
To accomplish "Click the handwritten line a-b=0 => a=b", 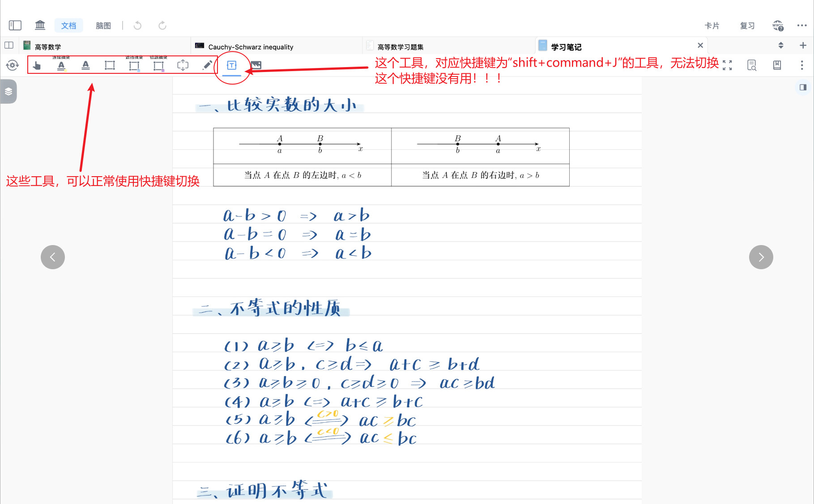I will [297, 234].
